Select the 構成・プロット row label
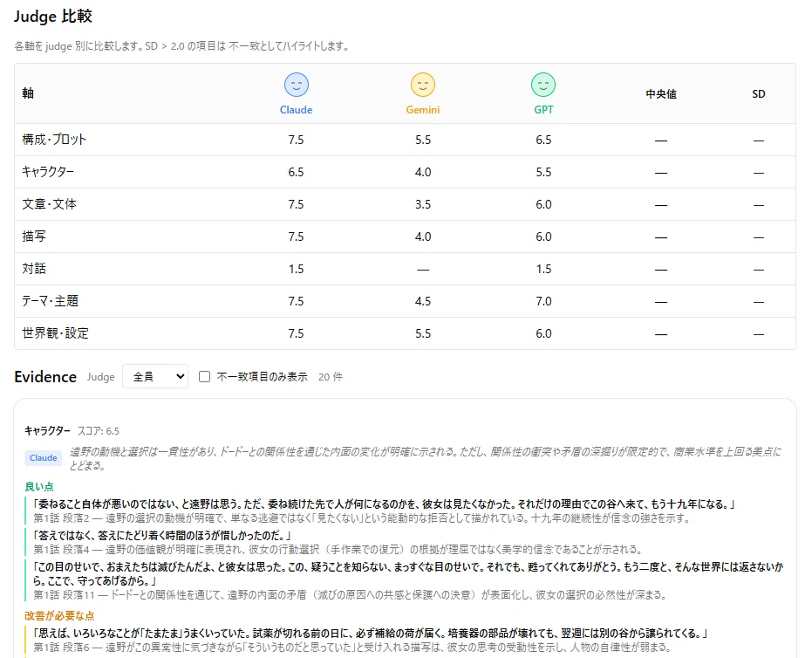The width and height of the screenshot is (812, 658). tap(54, 140)
